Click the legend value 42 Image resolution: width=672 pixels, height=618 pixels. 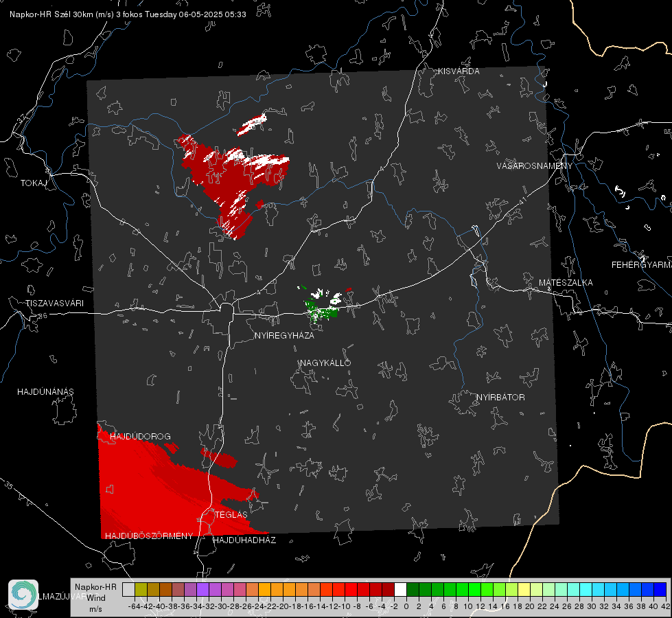point(665,606)
